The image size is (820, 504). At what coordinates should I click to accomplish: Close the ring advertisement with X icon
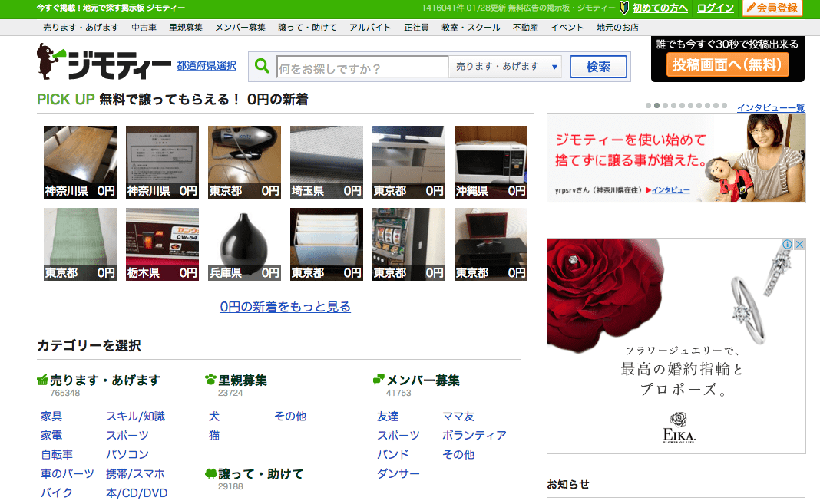799,244
